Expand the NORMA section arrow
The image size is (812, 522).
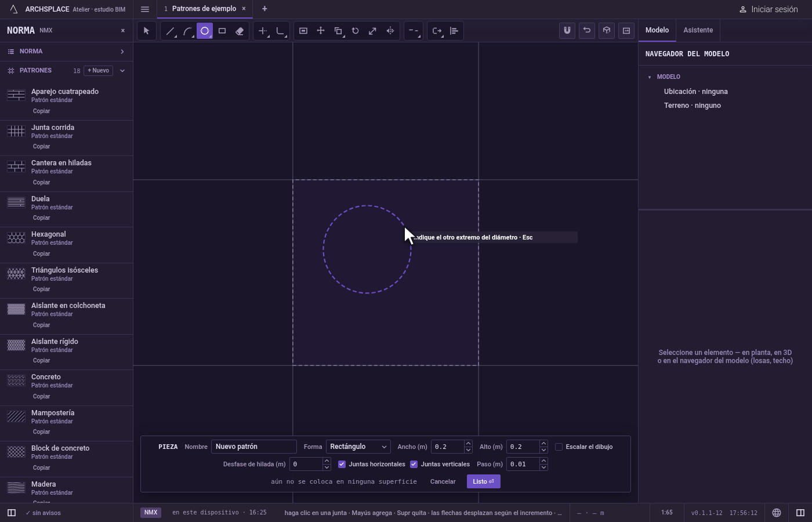point(122,52)
